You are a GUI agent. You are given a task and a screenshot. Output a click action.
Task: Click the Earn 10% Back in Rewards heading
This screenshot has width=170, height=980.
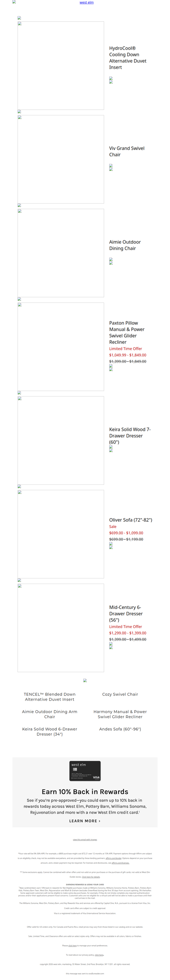(x=85, y=792)
